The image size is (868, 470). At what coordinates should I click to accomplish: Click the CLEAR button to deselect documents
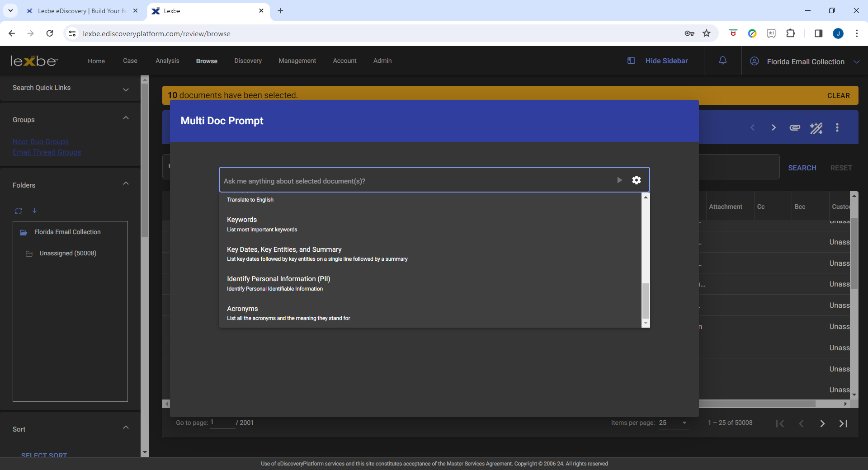pyautogui.click(x=839, y=95)
